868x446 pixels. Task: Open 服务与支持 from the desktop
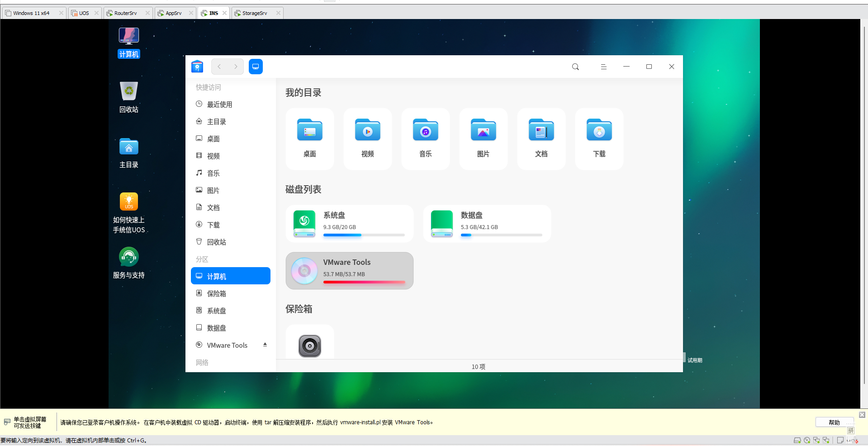[128, 256]
